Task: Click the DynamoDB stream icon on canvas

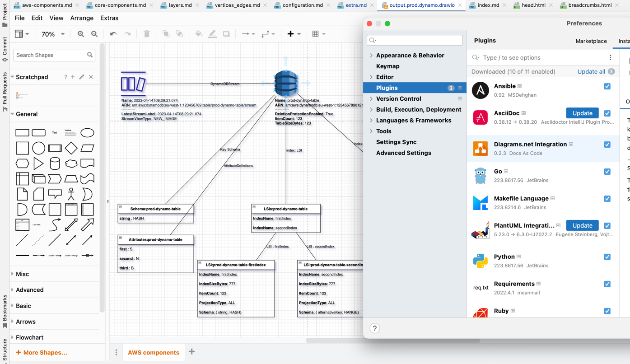Action: tap(133, 84)
